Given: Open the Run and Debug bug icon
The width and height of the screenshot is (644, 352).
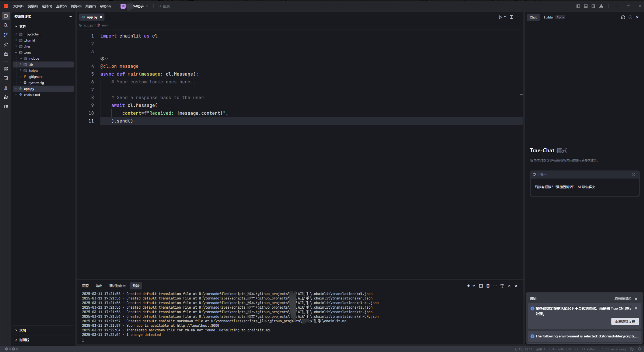Looking at the screenshot, I should (6, 54).
